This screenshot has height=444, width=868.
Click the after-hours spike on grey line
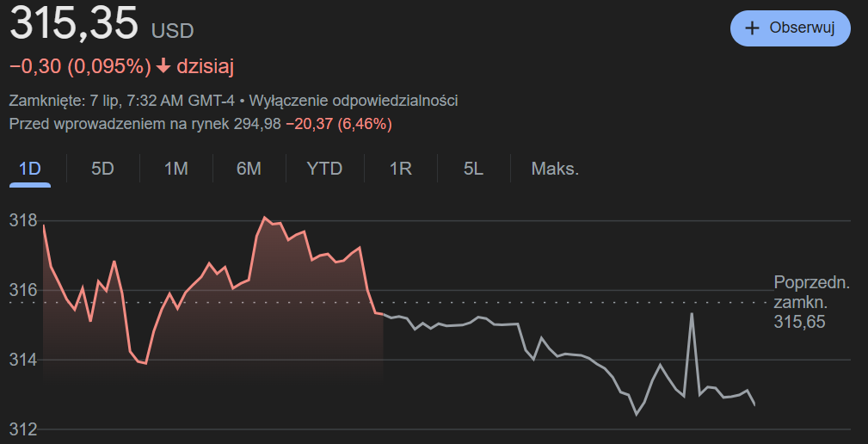[692, 313]
